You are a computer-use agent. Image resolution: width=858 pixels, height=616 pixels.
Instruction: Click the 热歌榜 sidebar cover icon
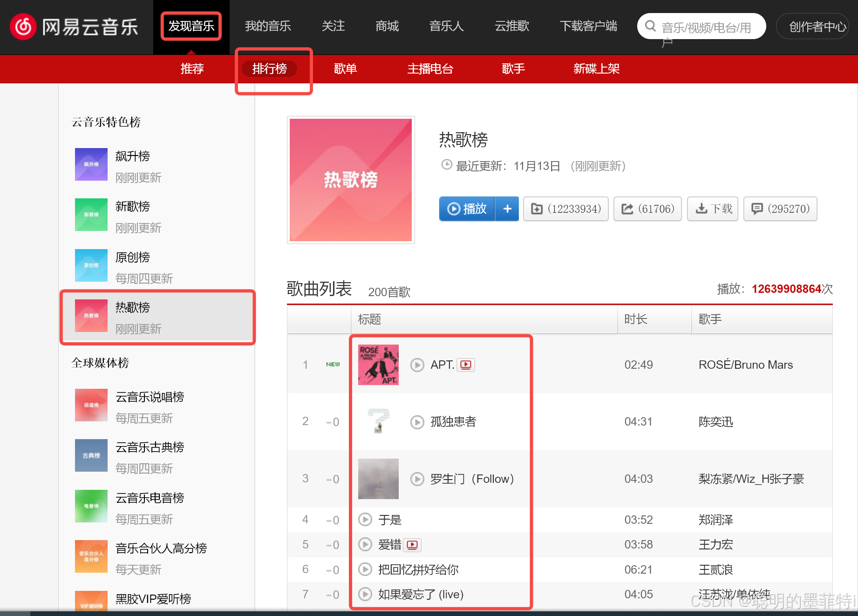click(x=91, y=316)
